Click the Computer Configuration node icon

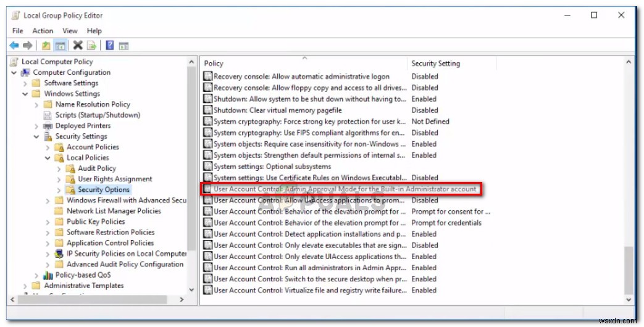click(x=25, y=73)
